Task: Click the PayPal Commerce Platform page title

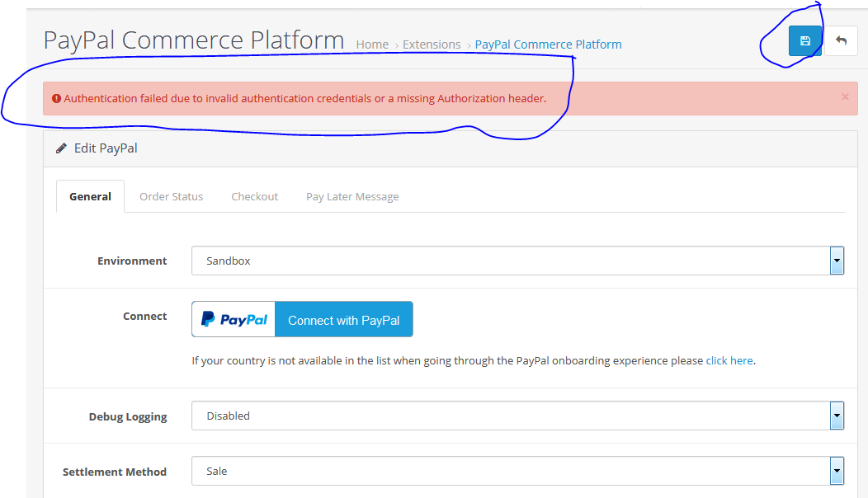Action: coord(194,40)
